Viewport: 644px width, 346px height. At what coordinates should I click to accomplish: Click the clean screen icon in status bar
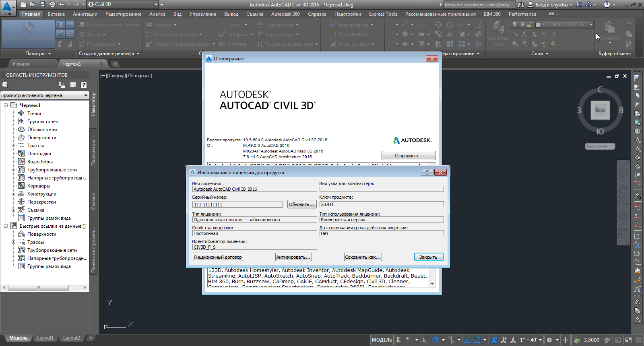629,340
